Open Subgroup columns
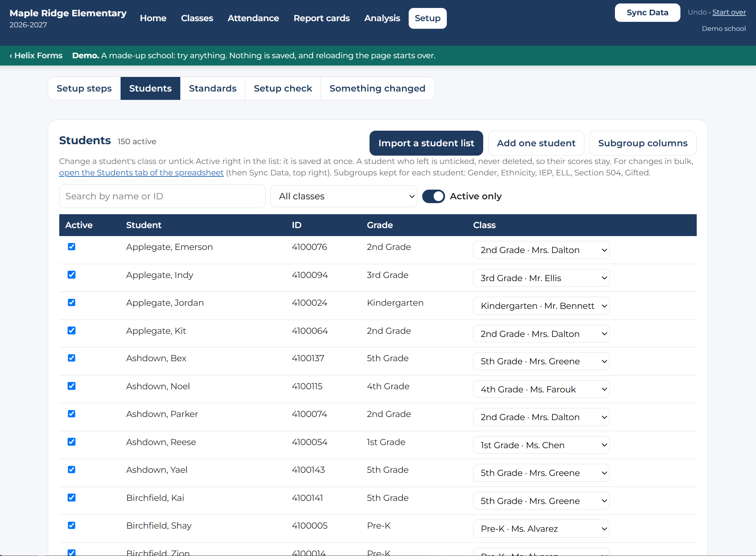 [x=643, y=143]
